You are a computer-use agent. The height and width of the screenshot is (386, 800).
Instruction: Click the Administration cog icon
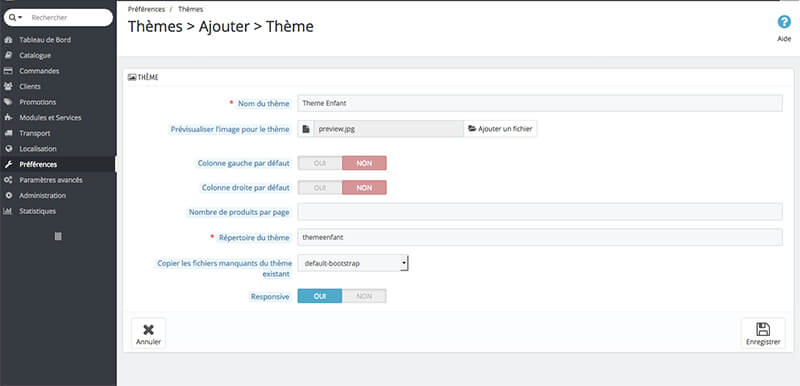(8, 196)
